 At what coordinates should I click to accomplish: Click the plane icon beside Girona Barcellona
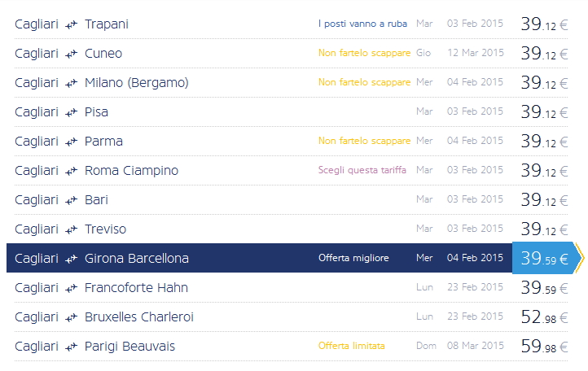pyautogui.click(x=72, y=259)
